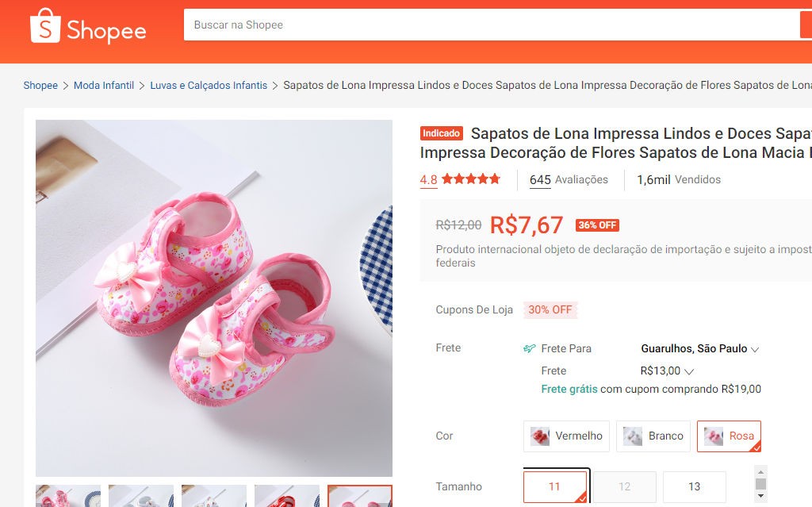Expand the Guarulhos, São Paulo shipping destination dropdown
The image size is (812, 507).
[700, 348]
